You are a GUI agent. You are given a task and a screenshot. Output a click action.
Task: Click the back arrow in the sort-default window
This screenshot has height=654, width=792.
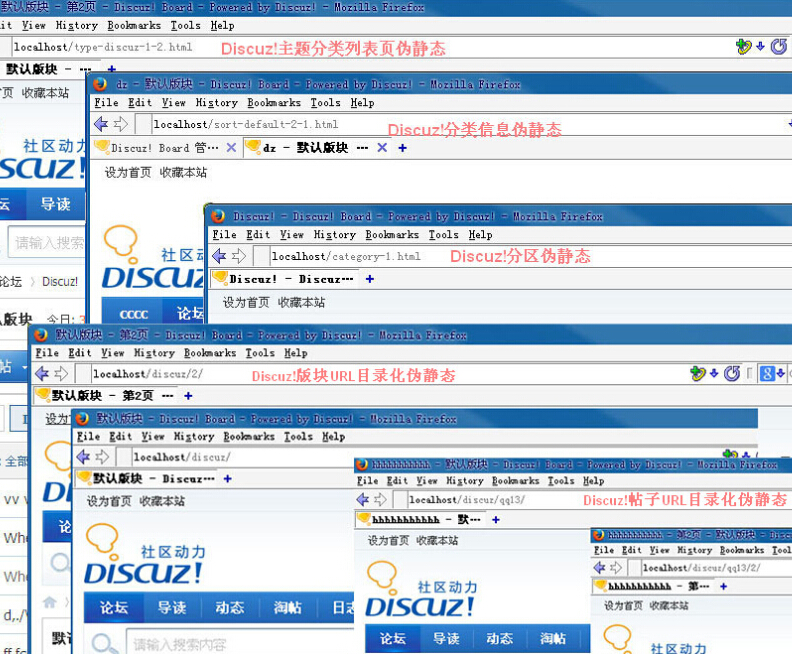click(x=101, y=124)
